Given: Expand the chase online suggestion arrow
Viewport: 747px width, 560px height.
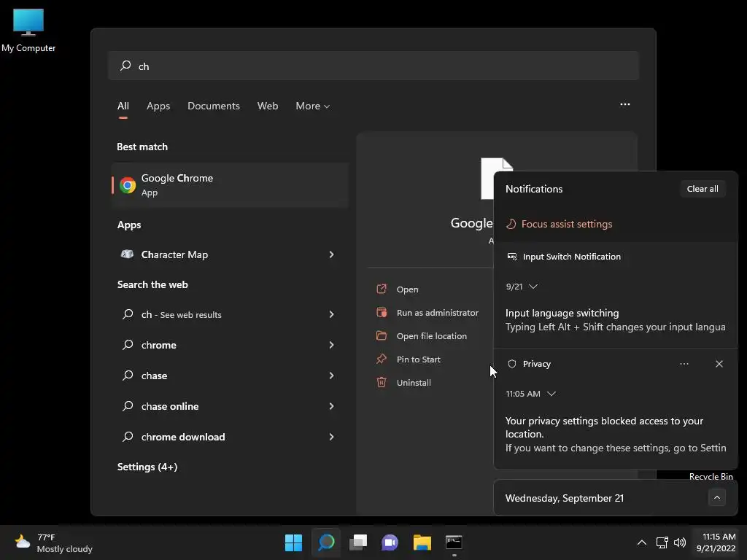Looking at the screenshot, I should click(x=332, y=406).
